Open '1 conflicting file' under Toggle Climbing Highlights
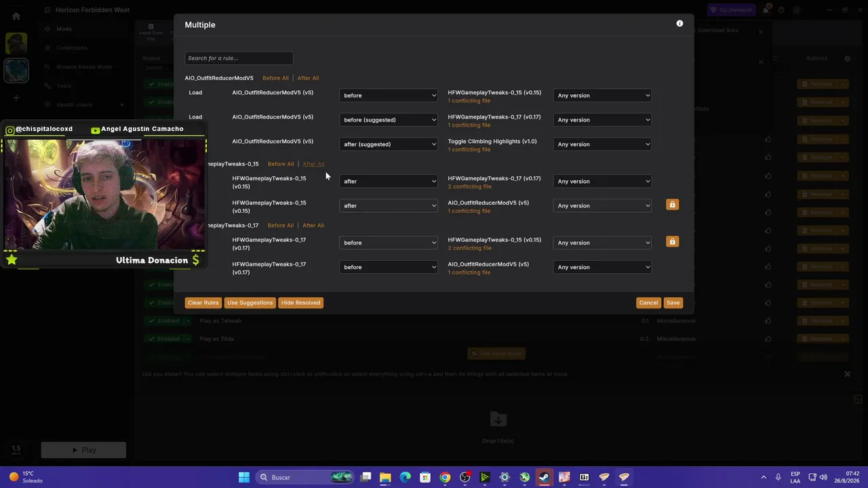 (469, 150)
